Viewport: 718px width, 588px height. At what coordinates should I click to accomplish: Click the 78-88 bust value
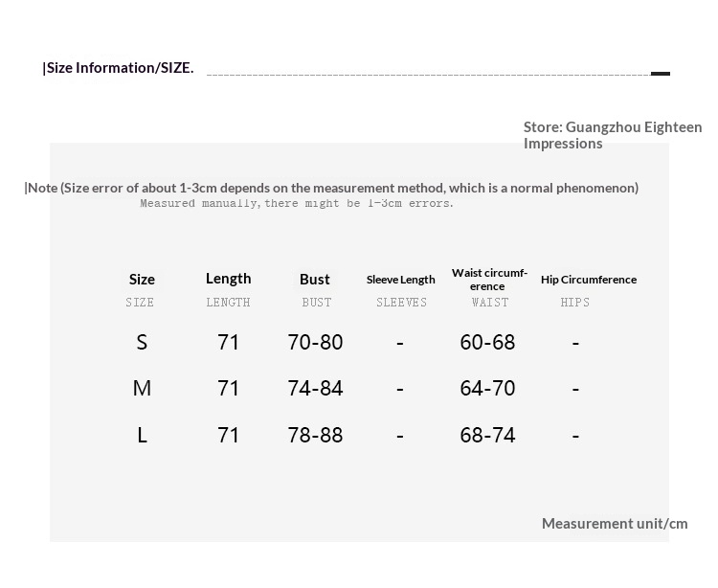pyautogui.click(x=315, y=435)
